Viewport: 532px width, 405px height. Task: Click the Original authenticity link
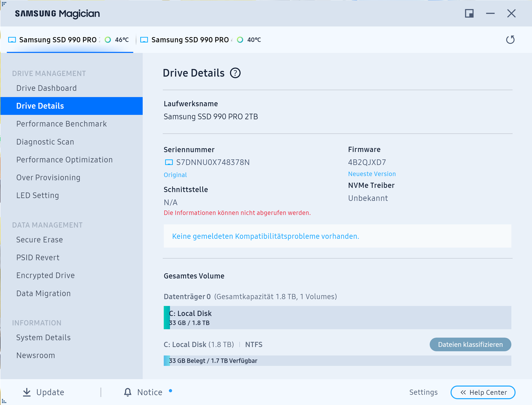pos(175,175)
